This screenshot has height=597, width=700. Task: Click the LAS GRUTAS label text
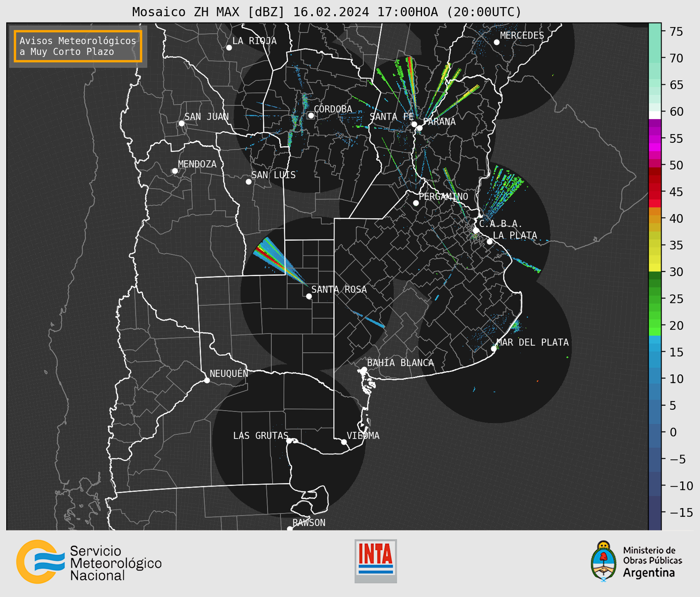(x=261, y=436)
